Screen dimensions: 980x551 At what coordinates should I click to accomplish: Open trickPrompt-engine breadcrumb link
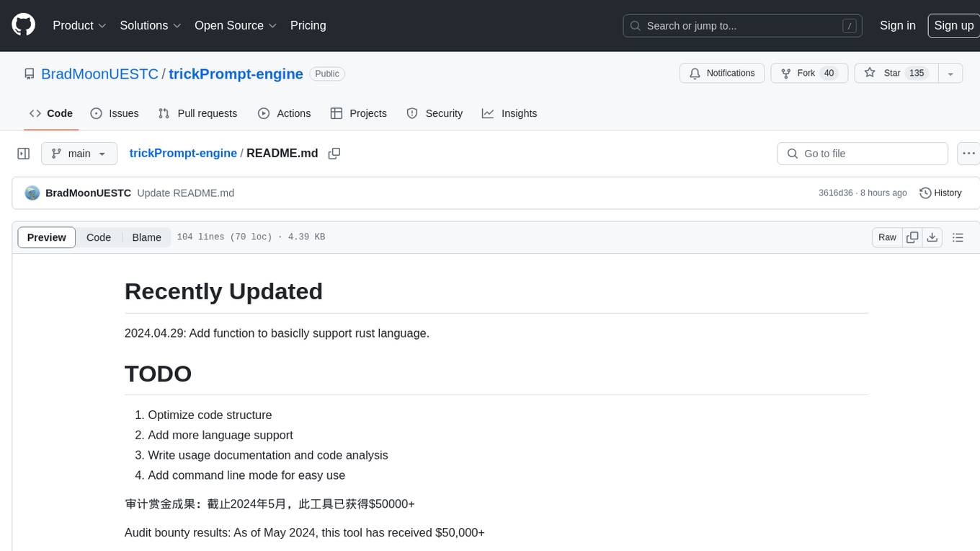(x=183, y=153)
